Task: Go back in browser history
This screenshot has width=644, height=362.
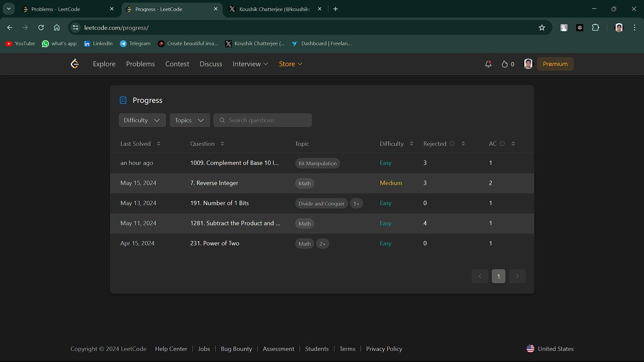Action: (x=10, y=27)
